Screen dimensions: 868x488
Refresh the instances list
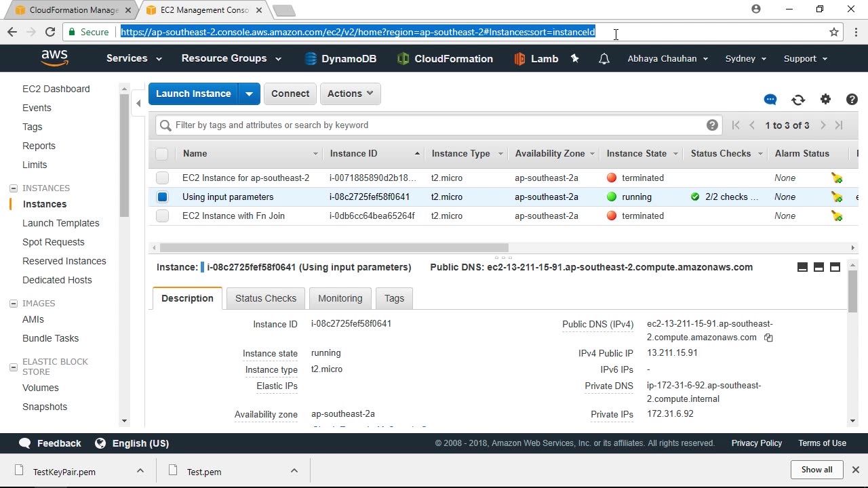click(798, 100)
